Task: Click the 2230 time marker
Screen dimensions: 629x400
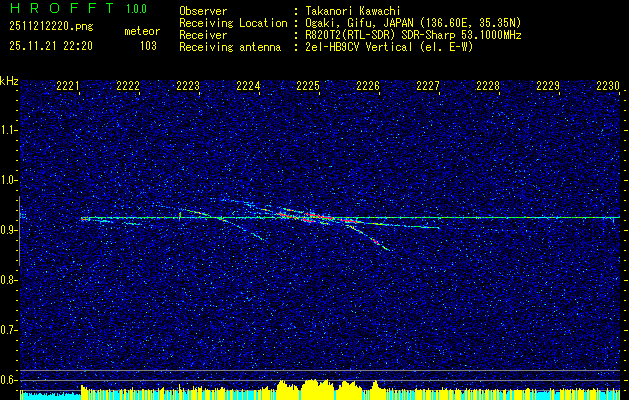Action: coord(608,86)
